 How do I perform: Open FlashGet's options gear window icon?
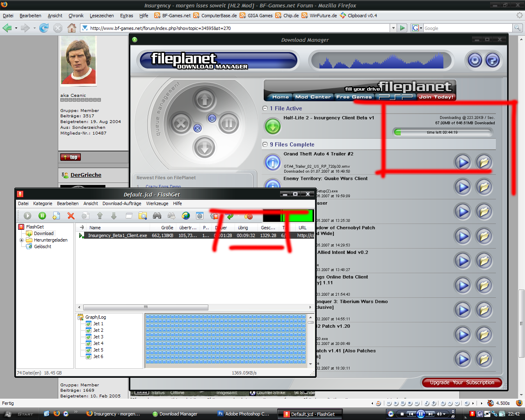[x=200, y=216]
